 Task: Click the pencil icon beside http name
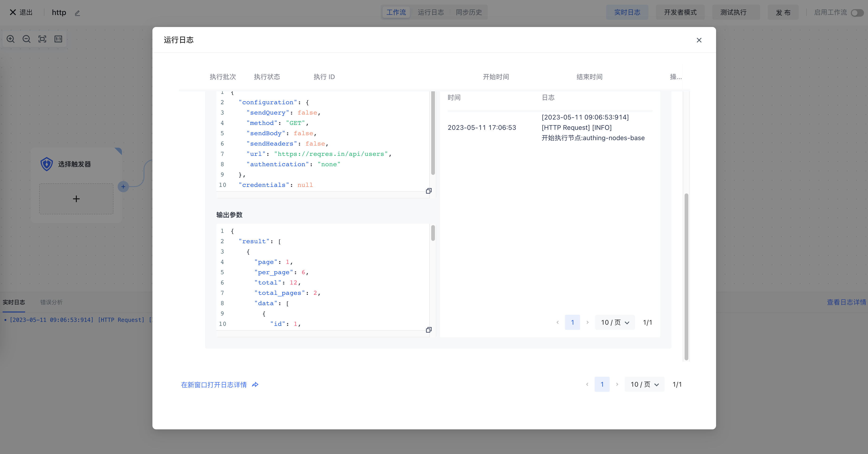tap(77, 13)
